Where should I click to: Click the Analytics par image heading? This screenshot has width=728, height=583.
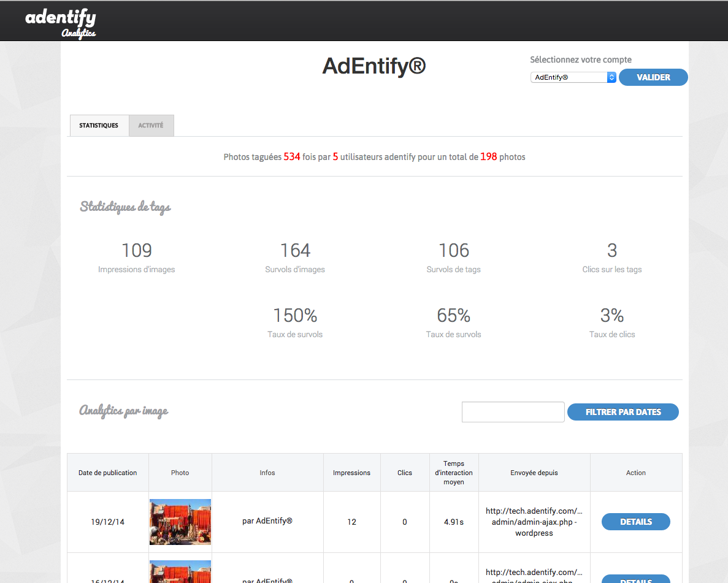tap(123, 411)
